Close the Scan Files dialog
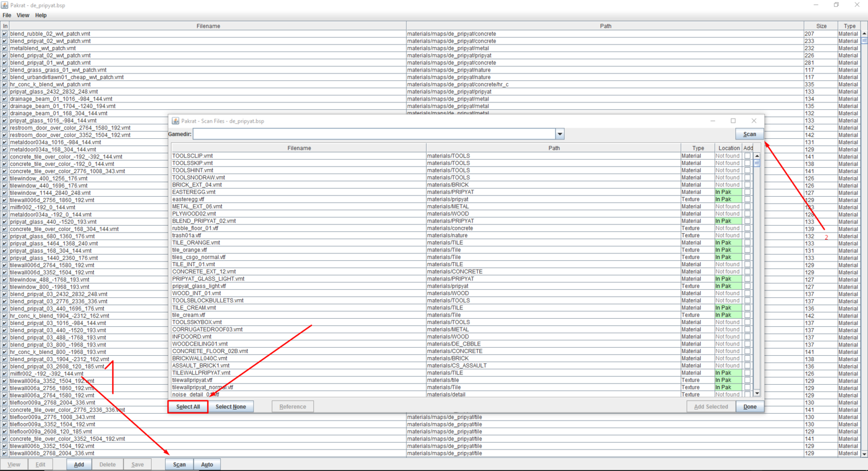 [753, 121]
